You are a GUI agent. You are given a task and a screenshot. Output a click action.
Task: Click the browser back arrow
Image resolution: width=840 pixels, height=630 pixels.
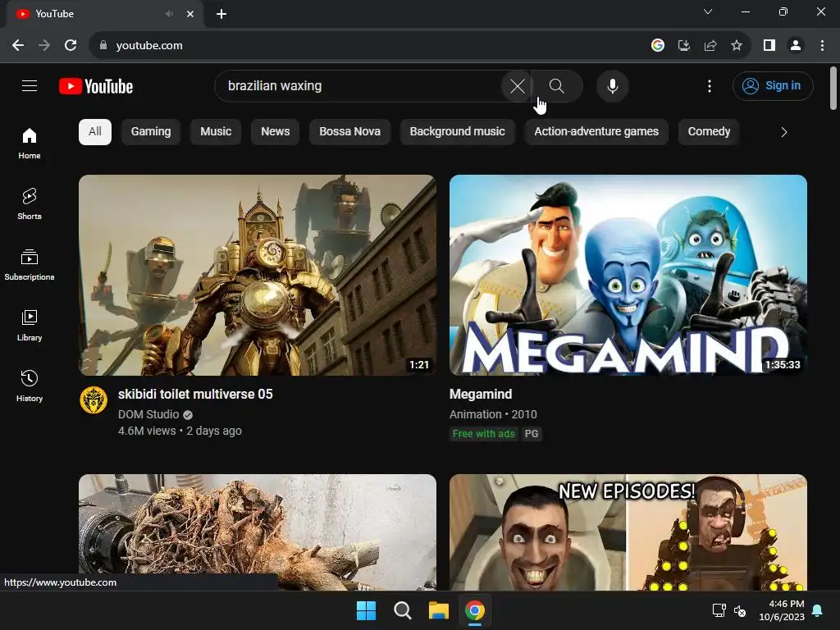18,46
